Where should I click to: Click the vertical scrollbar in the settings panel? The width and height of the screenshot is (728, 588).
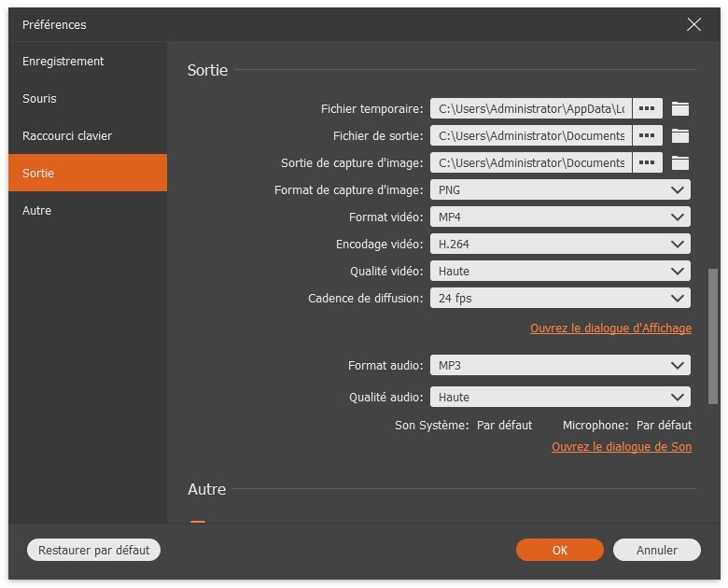(714, 336)
